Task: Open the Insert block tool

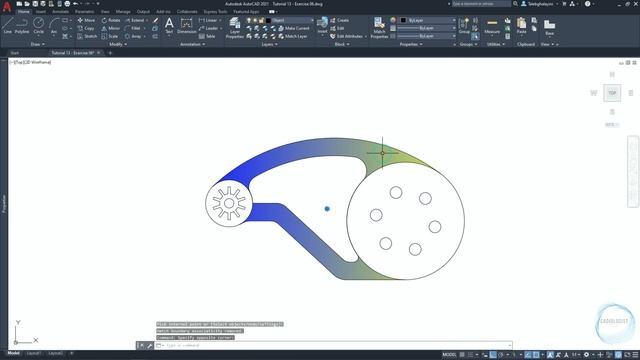Action: (x=322, y=25)
